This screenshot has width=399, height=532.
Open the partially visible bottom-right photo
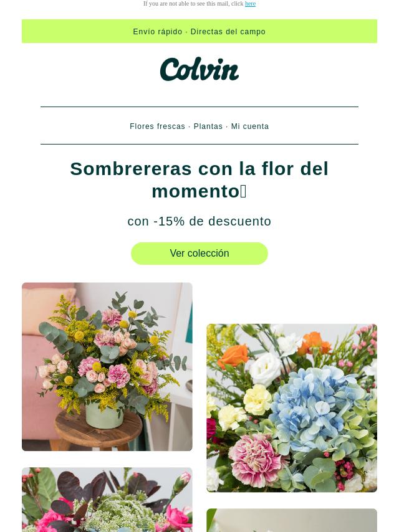click(x=292, y=520)
